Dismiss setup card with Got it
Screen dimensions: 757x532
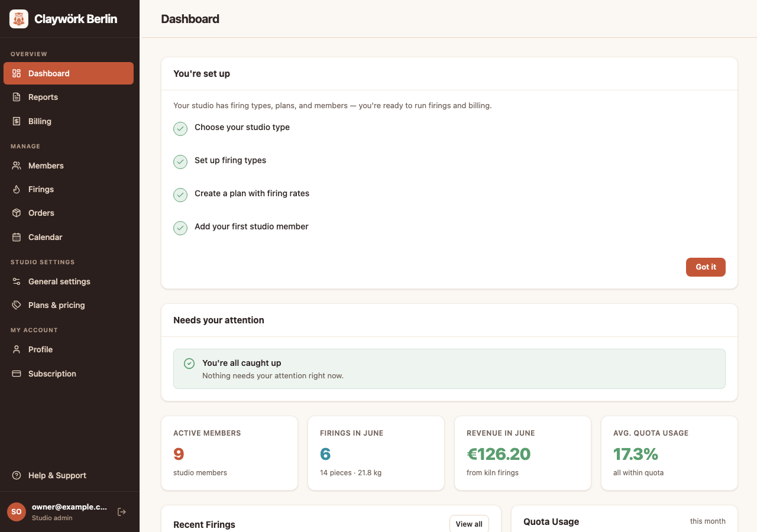pyautogui.click(x=706, y=267)
